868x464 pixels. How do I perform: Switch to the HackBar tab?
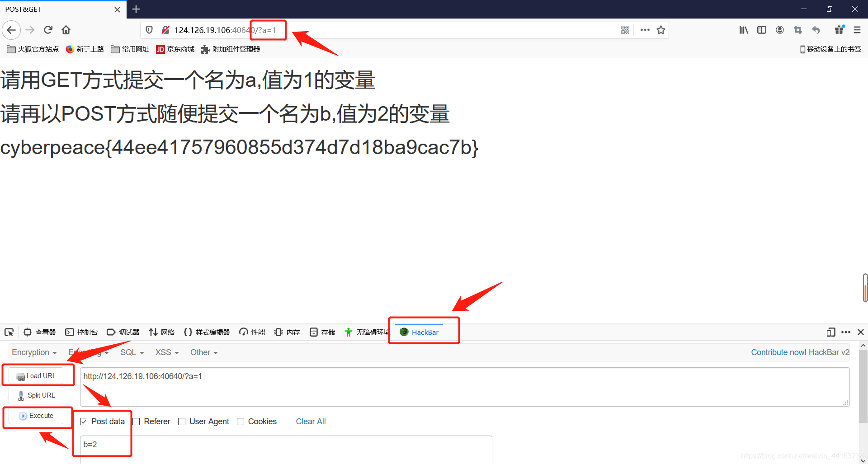(x=424, y=332)
